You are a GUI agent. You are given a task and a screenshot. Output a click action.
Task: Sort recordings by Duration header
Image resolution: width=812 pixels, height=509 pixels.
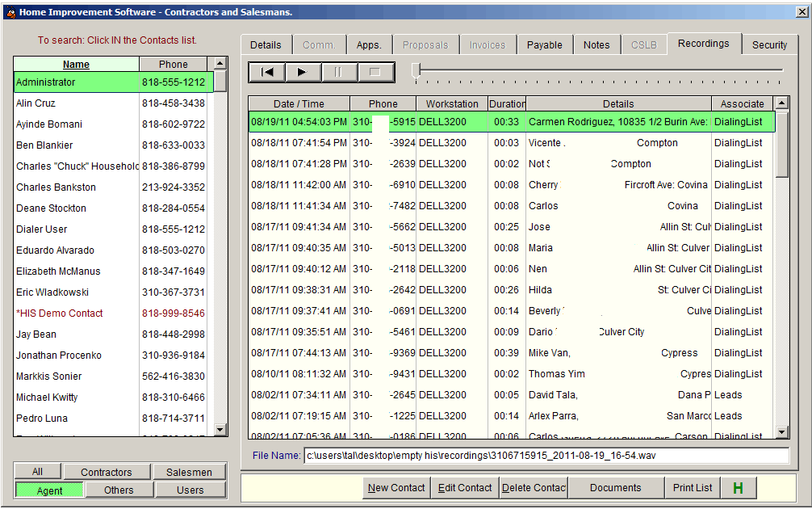point(507,103)
